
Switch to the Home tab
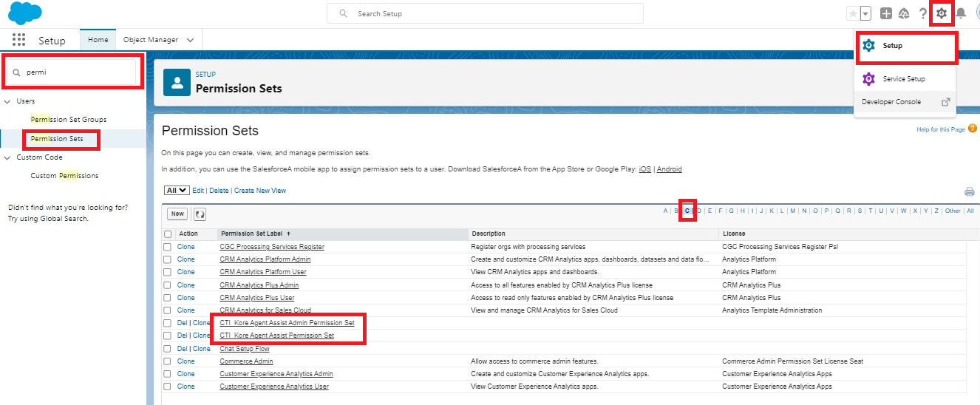pyautogui.click(x=98, y=40)
